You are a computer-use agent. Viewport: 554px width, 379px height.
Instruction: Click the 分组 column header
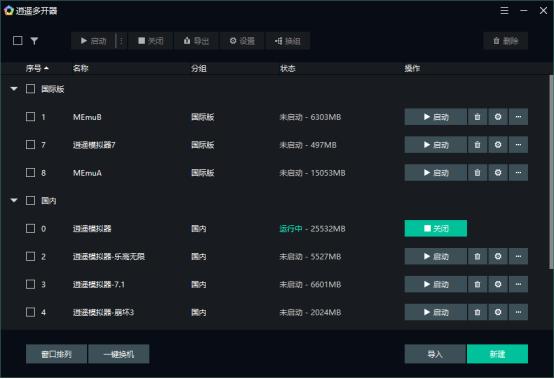coord(199,68)
